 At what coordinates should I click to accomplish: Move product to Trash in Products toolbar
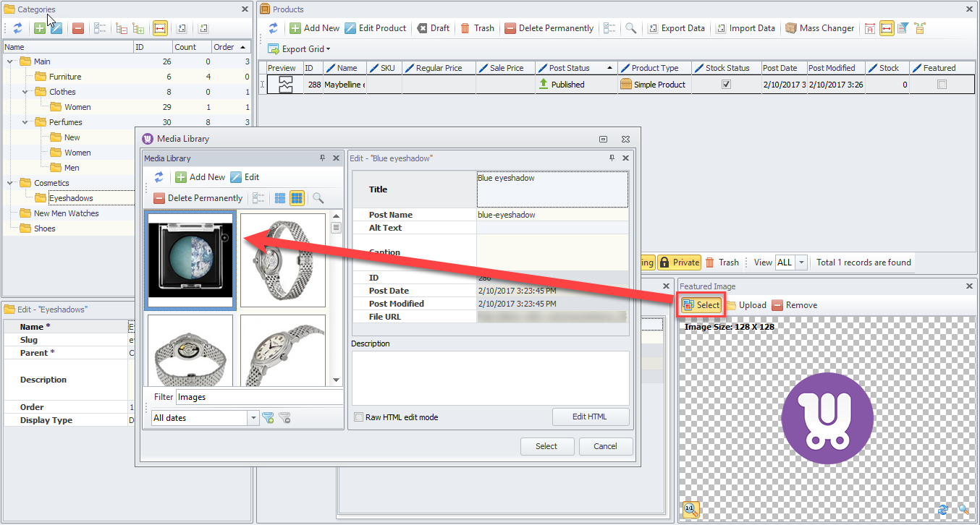click(477, 28)
